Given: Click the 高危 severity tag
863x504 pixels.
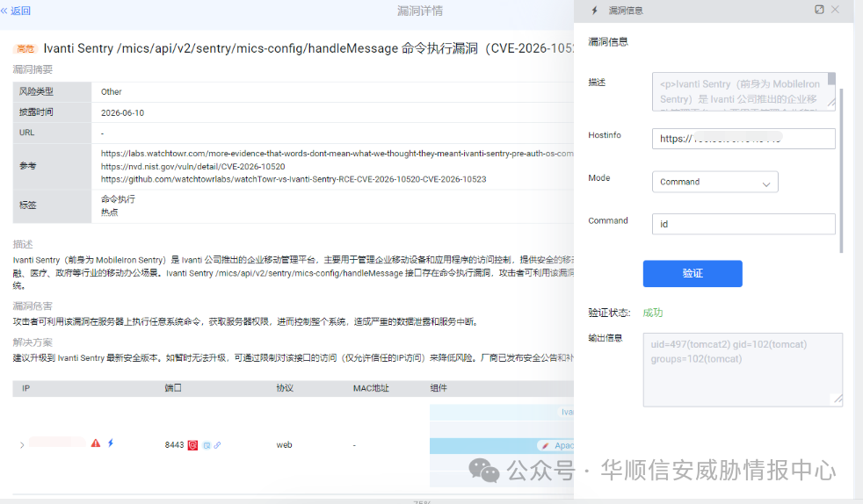Looking at the screenshot, I should pos(25,49).
